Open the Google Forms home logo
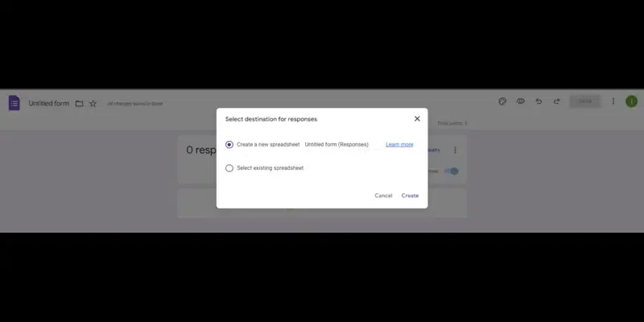The image size is (644, 322). [x=14, y=103]
